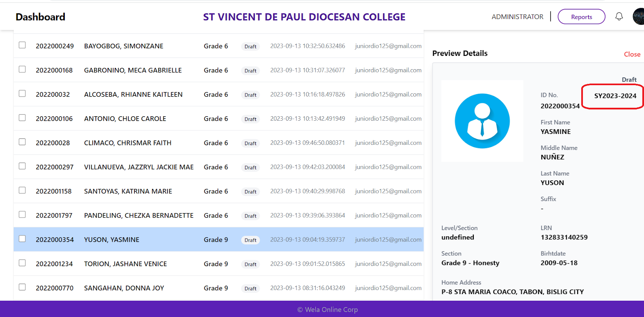Select student name BAYOGBOG, SIMONZANE

click(124, 46)
